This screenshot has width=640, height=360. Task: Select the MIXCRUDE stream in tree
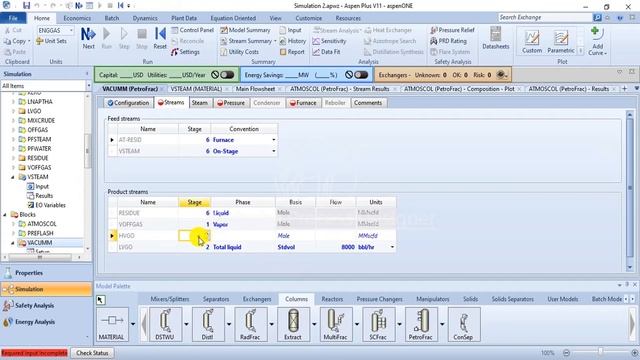(x=41, y=120)
